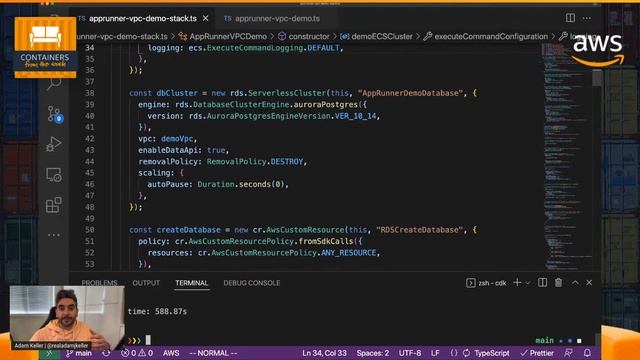
Task: Click the editor vertical scrollbar thumb
Action: (x=597, y=78)
